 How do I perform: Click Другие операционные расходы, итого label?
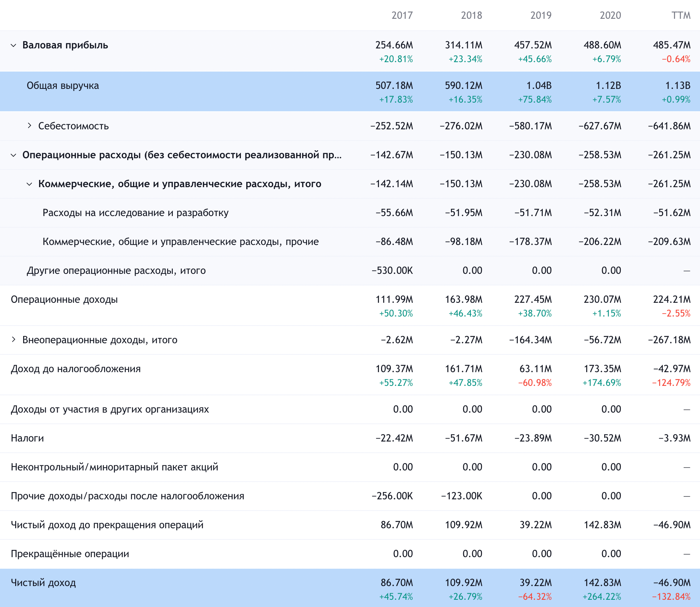[x=116, y=271]
